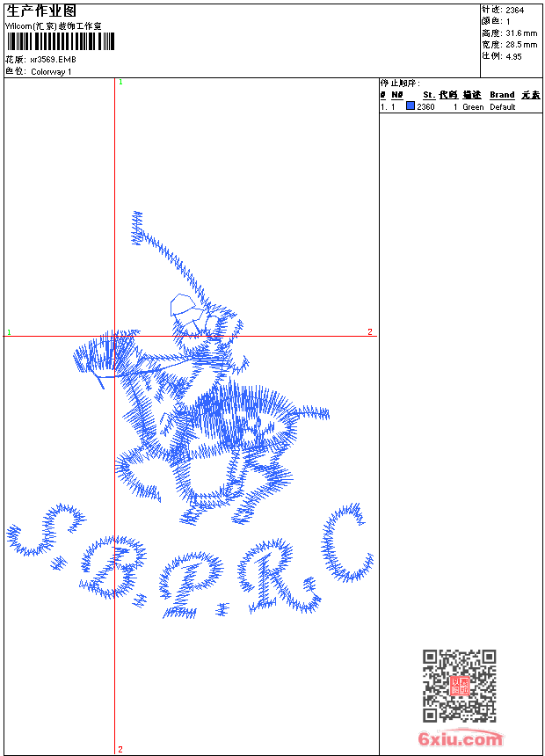This screenshot has height=756, width=545.
Task: Click the top marker 1 of the vertical guide
Action: point(120,82)
